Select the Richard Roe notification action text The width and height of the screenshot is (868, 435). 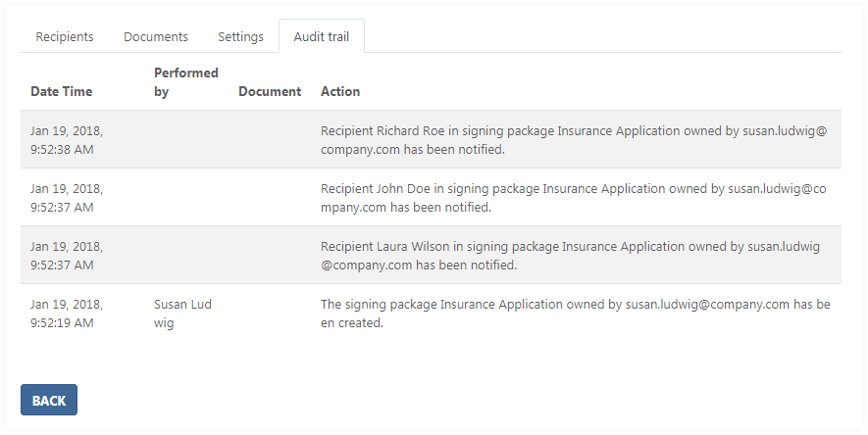[574, 140]
